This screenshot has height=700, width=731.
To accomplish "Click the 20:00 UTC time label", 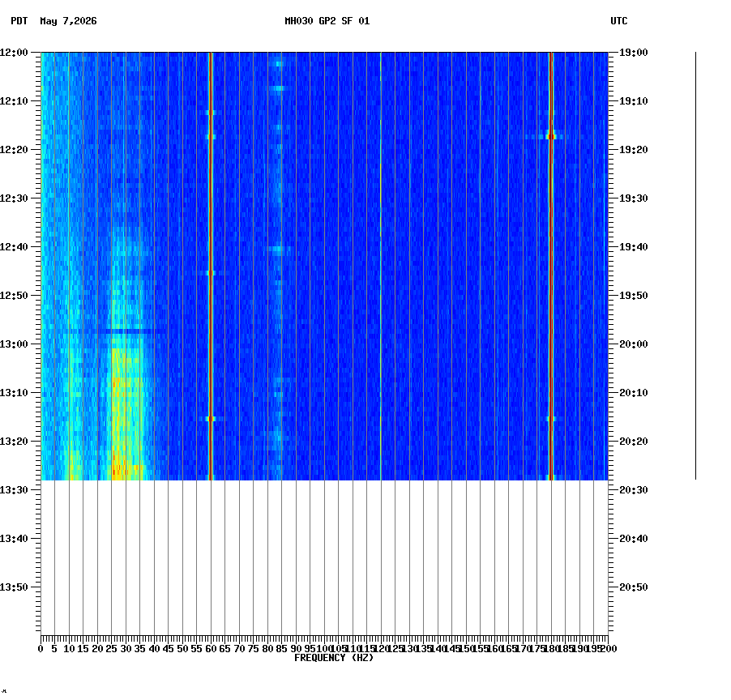I will point(634,344).
